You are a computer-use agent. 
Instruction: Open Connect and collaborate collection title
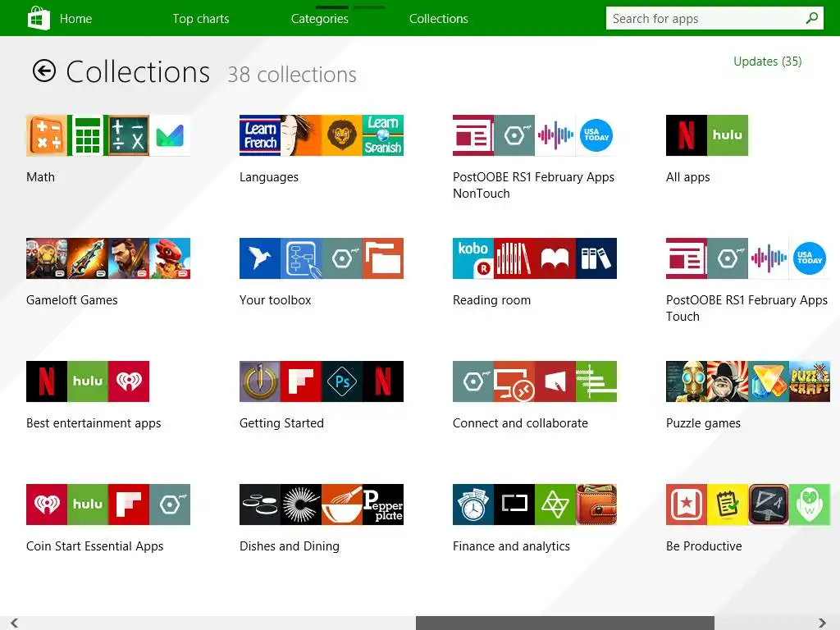pyautogui.click(x=520, y=423)
